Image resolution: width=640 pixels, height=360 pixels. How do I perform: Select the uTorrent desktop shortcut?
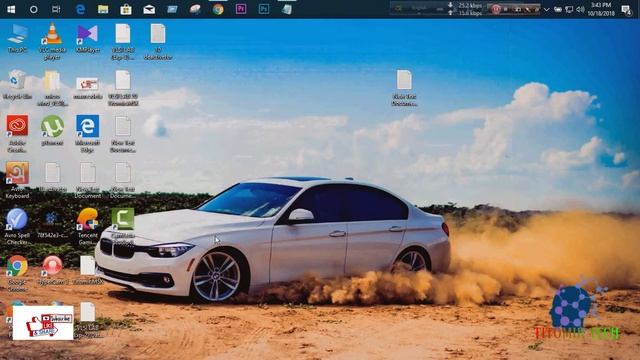tap(52, 131)
